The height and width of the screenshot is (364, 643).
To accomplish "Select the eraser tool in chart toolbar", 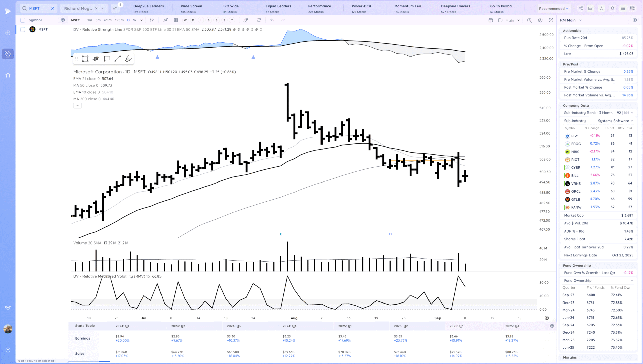I will 246,20.
